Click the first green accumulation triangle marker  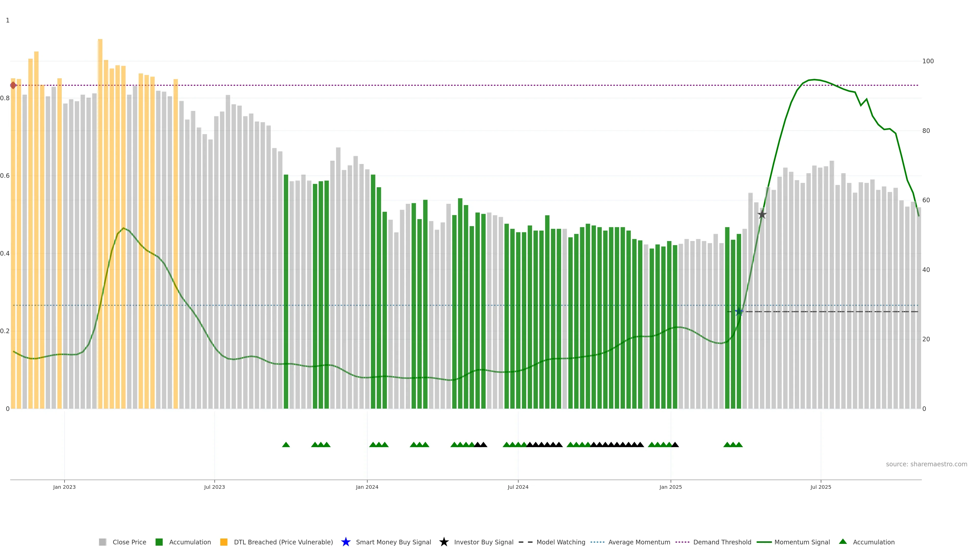point(286,445)
